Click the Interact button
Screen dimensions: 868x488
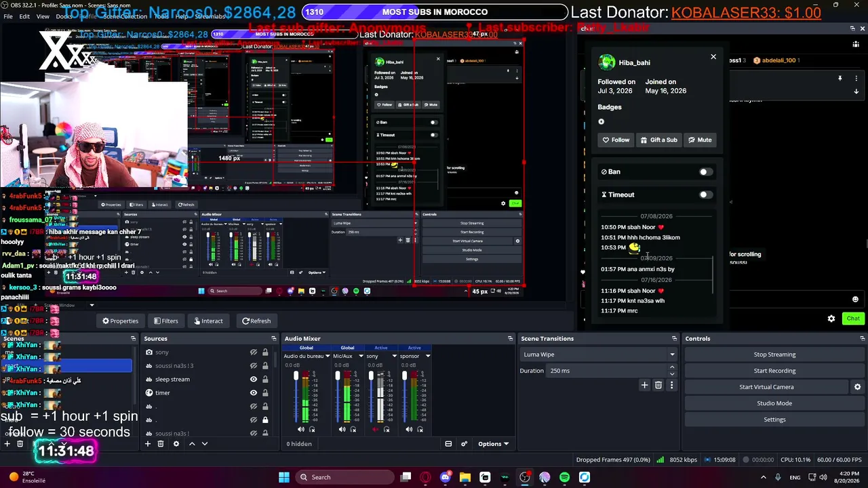pos(208,321)
